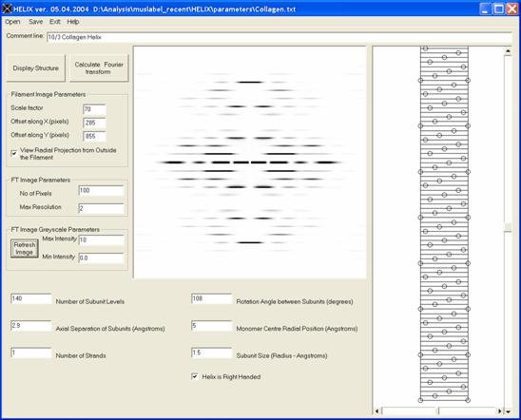Click the scroll up arrow of structure panel

point(508,51)
